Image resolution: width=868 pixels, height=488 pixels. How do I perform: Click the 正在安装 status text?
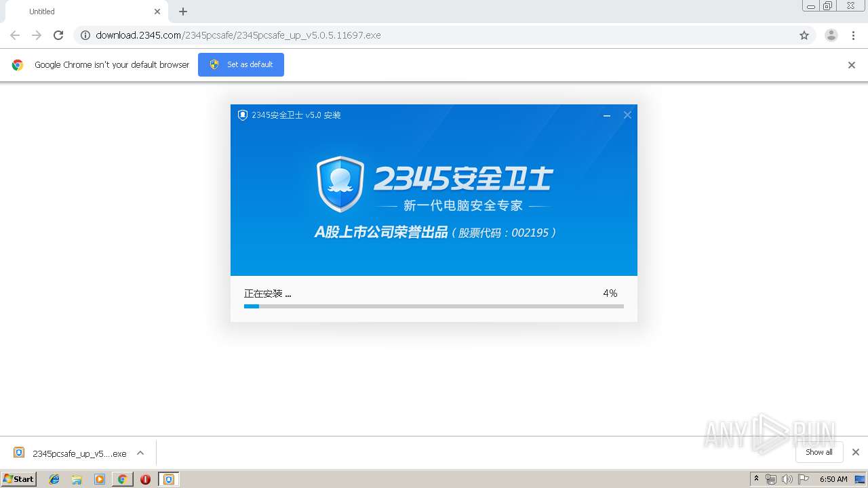[267, 293]
